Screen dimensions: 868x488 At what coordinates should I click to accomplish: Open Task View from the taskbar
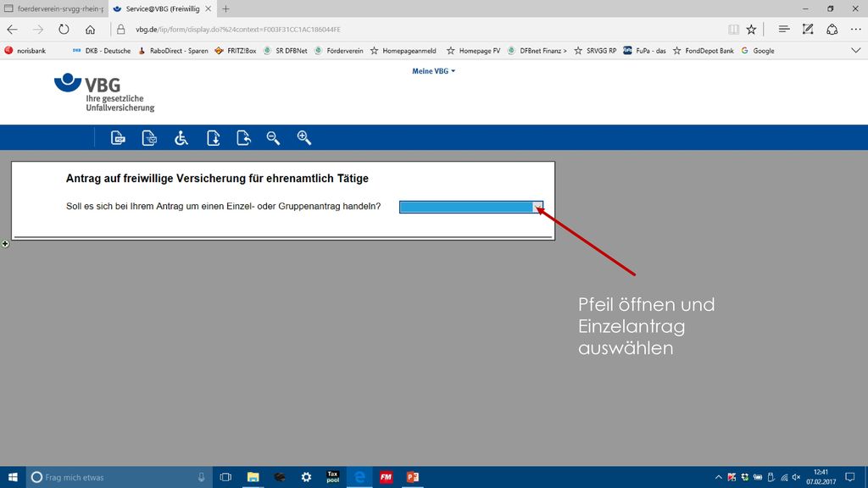[225, 477]
